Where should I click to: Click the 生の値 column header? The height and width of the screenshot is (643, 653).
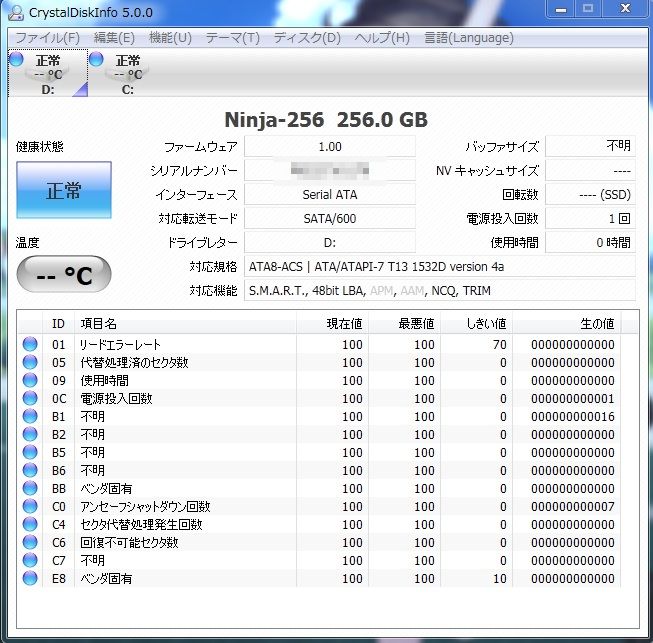(566, 324)
